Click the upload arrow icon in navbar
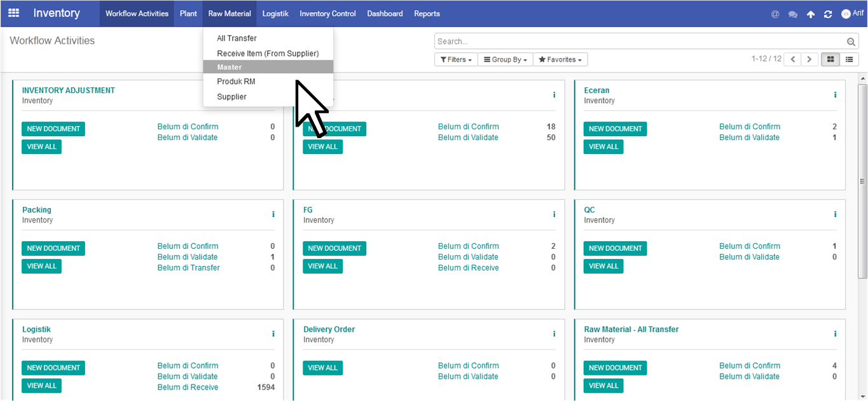Screen dimensions: 868x401 (x=810, y=14)
